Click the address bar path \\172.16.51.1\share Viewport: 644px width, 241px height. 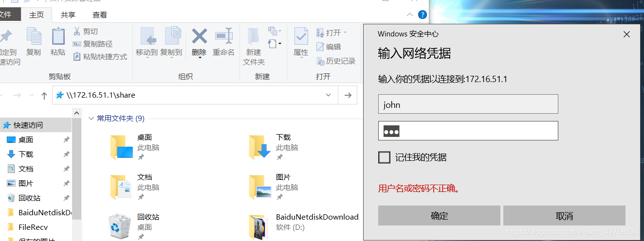101,95
